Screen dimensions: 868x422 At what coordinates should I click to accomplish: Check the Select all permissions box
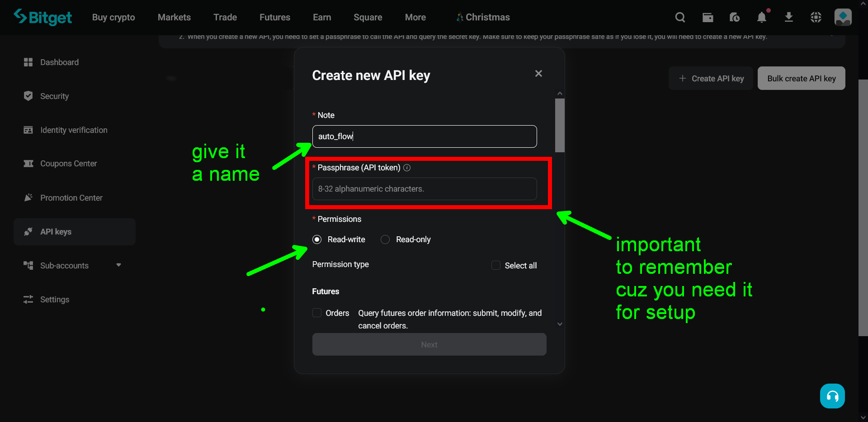tap(496, 265)
